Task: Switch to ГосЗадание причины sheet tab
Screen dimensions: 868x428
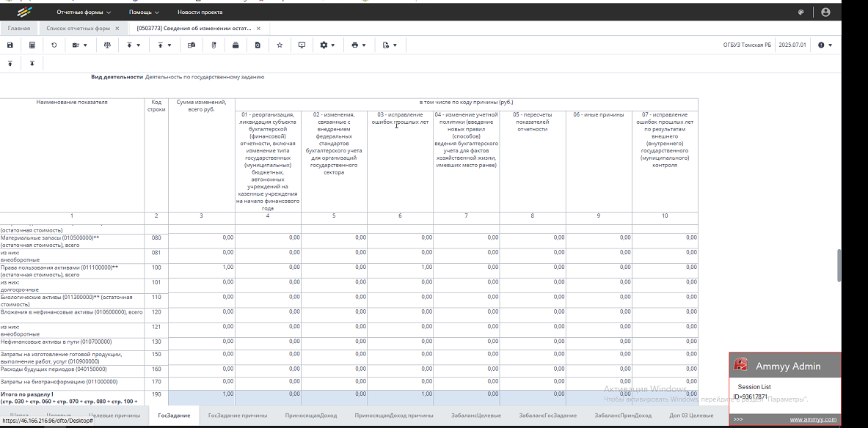Action: (x=238, y=416)
